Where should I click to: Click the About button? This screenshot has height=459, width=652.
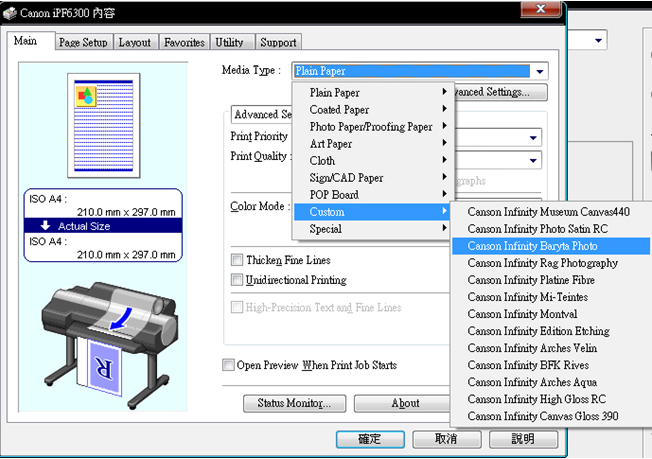pos(402,403)
